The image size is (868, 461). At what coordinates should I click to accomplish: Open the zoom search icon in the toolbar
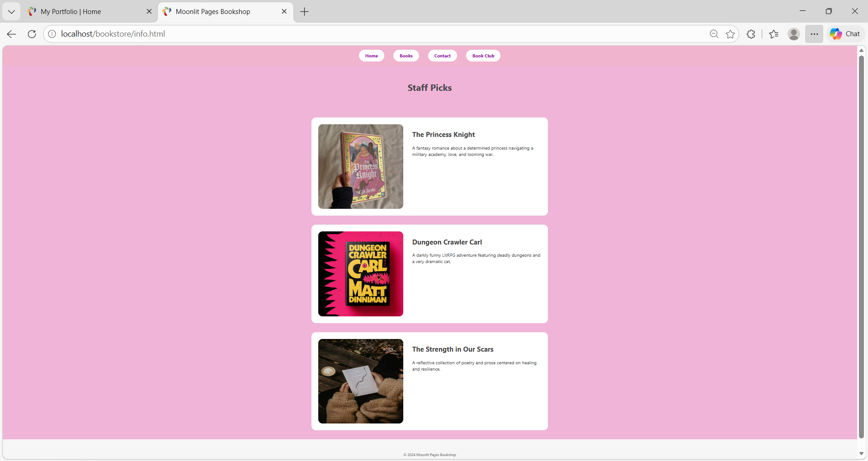point(714,34)
